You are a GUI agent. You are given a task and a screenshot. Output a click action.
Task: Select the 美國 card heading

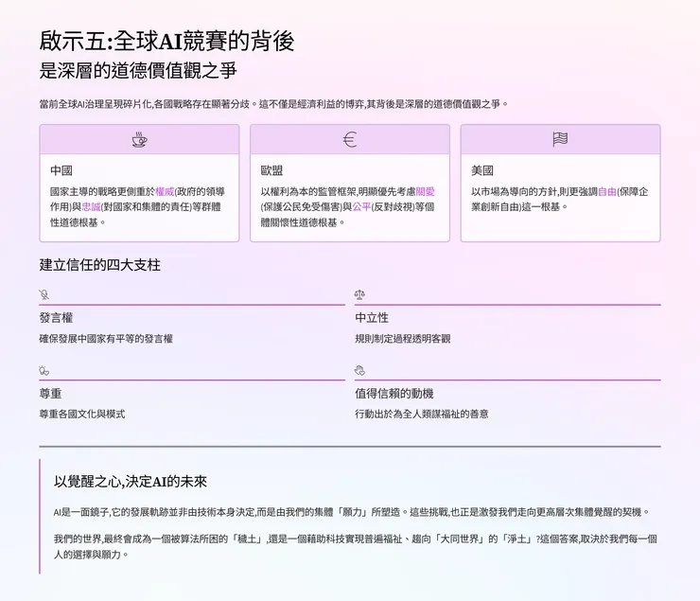coord(482,170)
